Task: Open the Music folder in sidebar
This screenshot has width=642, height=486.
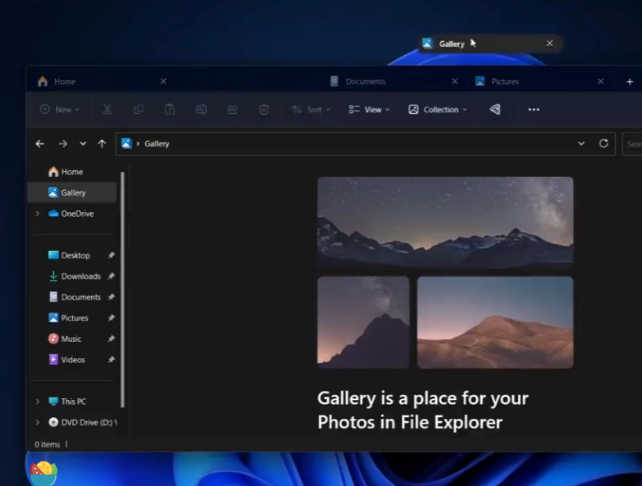Action: [71, 339]
